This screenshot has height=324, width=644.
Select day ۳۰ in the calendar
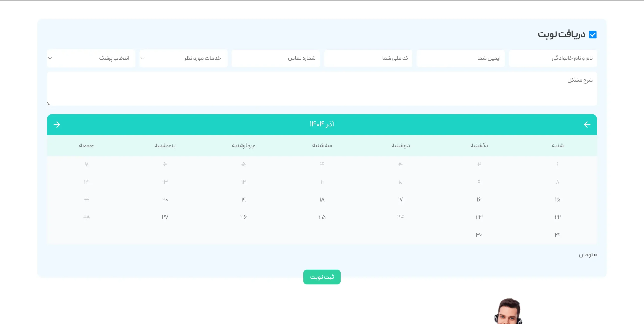(x=479, y=234)
